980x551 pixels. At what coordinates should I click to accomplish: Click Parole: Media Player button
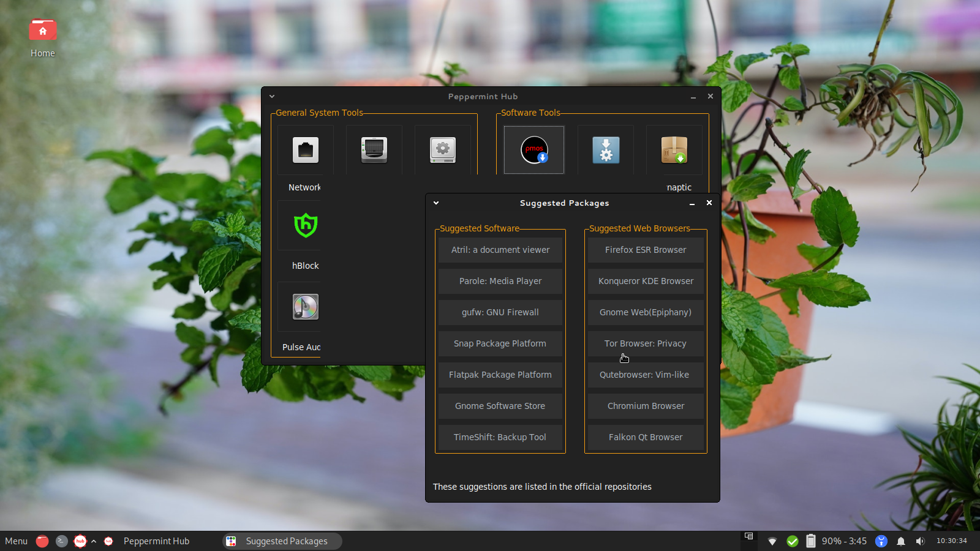500,281
